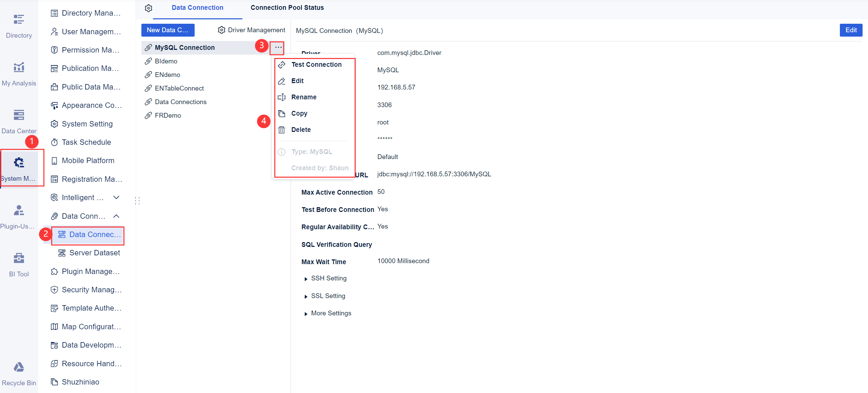Select the ENTableConnect connection from list
The height and width of the screenshot is (393, 868).
[179, 88]
